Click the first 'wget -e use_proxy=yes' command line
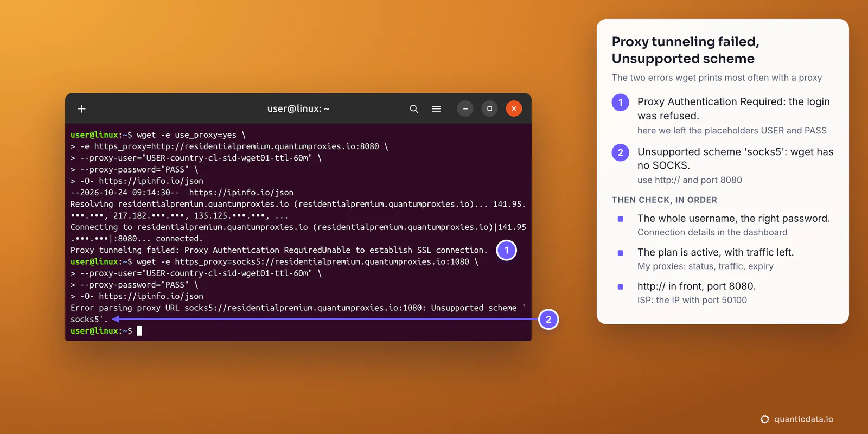Viewport: 868px width, 434px height. click(158, 135)
